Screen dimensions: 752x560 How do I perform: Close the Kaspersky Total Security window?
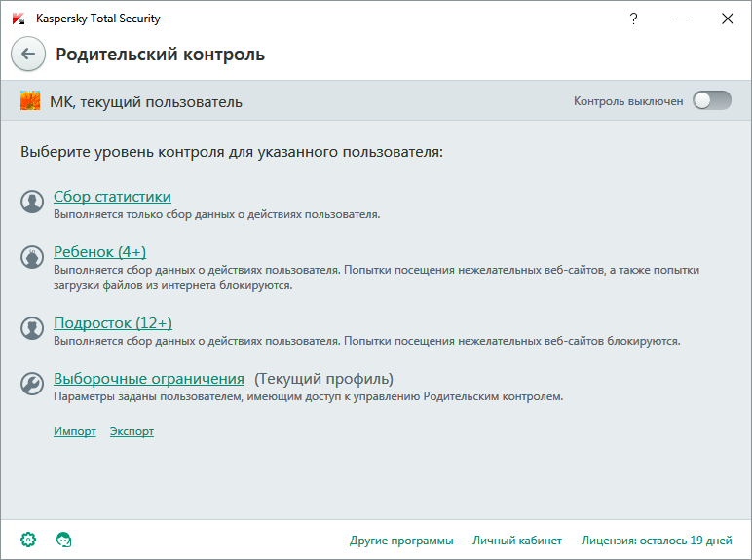[728, 19]
